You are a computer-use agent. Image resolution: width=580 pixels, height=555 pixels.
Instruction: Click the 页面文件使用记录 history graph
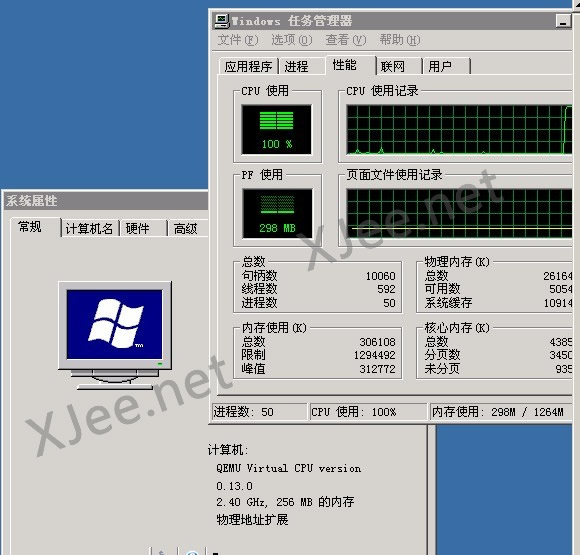(459, 213)
